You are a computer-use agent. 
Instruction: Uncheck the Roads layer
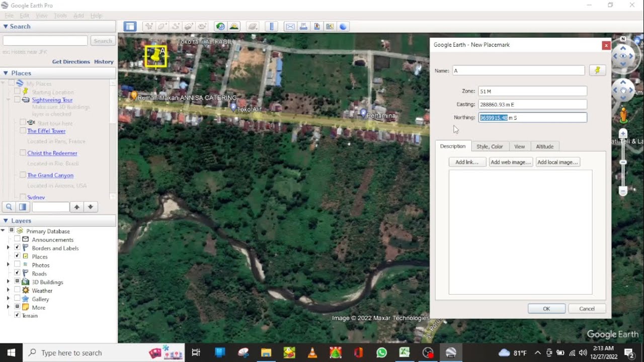(17, 274)
